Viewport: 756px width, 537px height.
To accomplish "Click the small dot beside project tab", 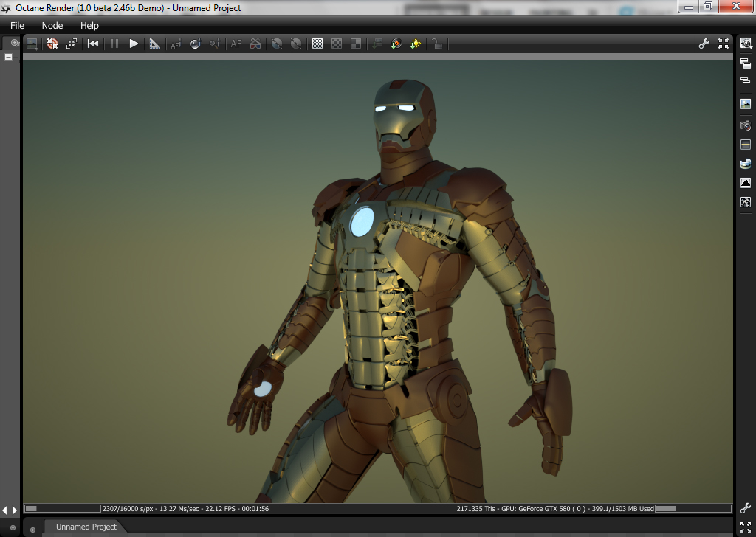I will click(x=32, y=530).
